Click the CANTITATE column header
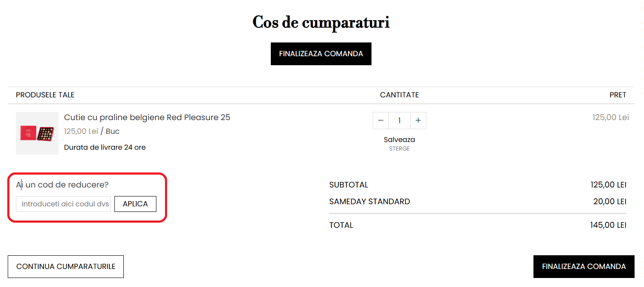This screenshot has width=644, height=287. click(399, 95)
